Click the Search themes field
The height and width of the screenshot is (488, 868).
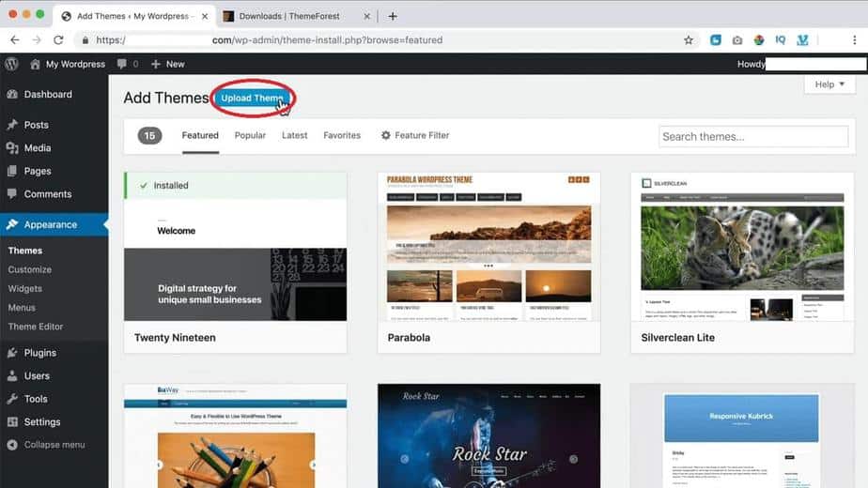coord(753,137)
